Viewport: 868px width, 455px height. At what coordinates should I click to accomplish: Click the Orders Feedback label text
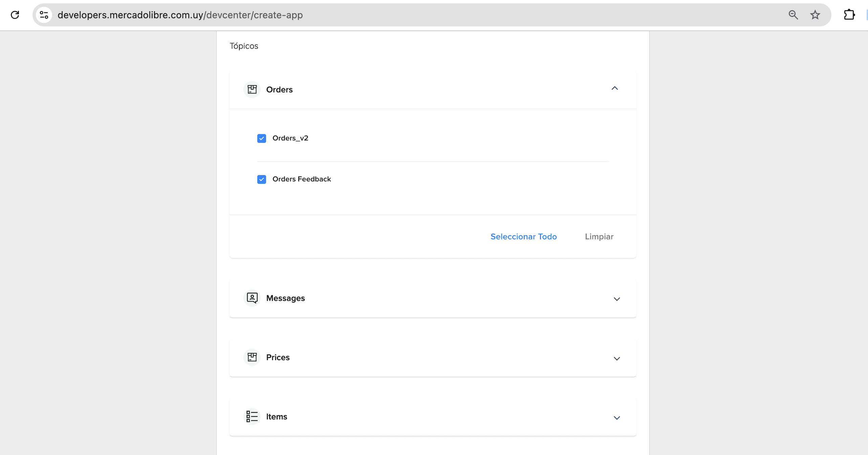(x=302, y=179)
